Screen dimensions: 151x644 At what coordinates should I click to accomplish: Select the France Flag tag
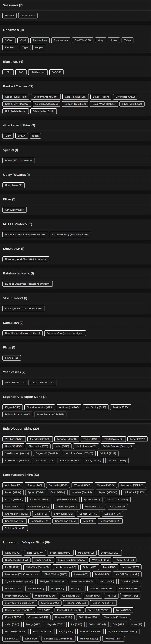point(12,358)
